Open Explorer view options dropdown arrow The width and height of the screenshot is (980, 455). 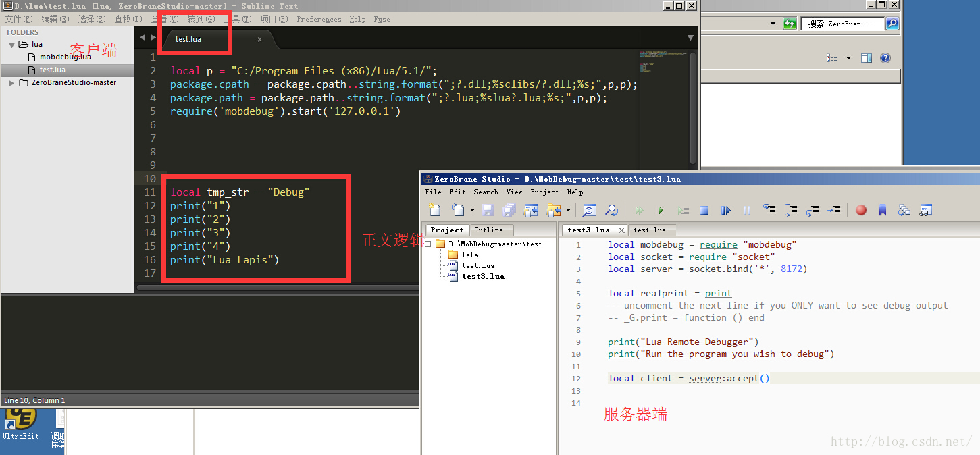point(848,58)
